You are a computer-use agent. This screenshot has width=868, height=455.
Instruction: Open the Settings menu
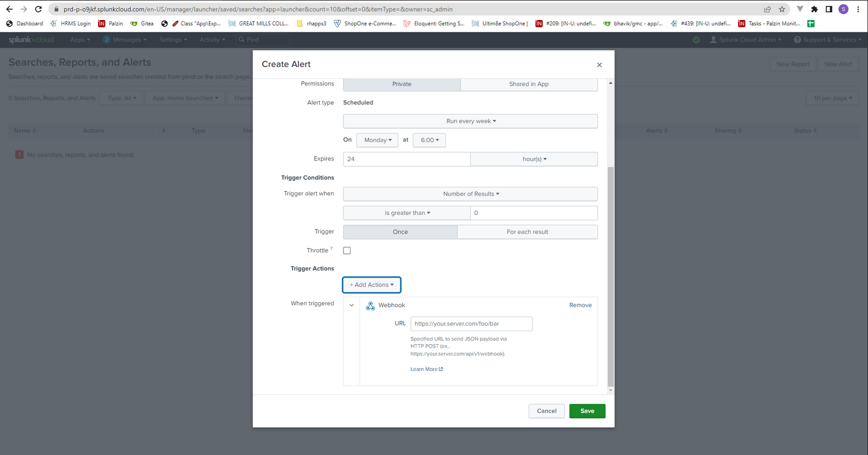pos(173,40)
